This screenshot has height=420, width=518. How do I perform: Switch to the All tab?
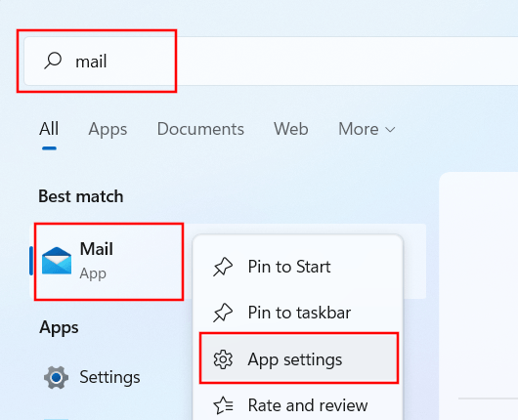point(49,129)
